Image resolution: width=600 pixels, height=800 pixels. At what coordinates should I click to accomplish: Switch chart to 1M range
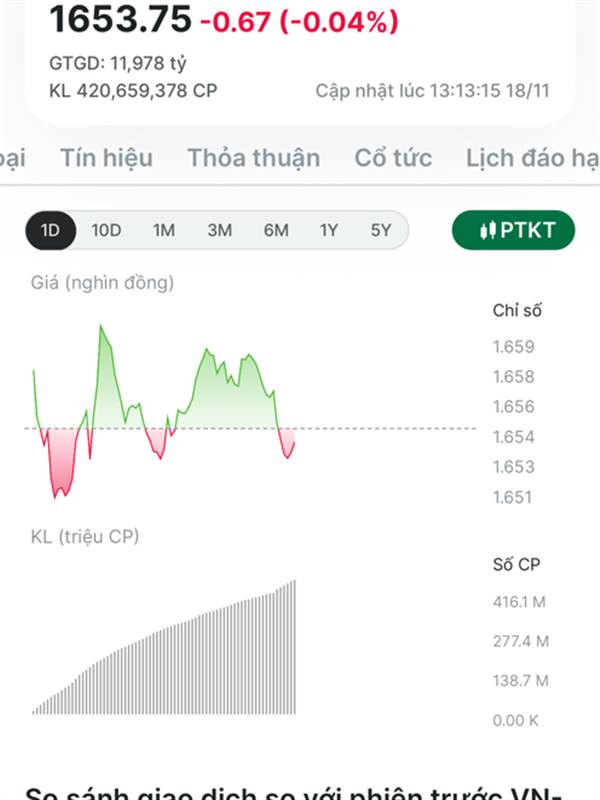pyautogui.click(x=164, y=230)
